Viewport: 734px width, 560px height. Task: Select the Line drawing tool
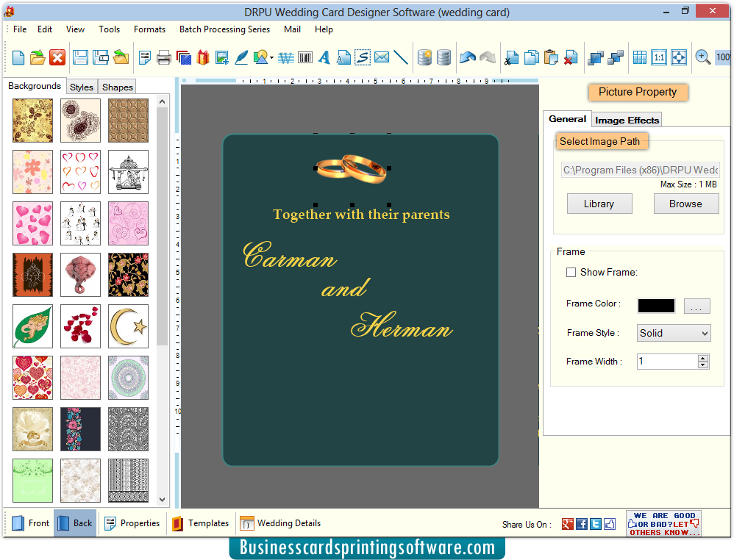coord(401,57)
